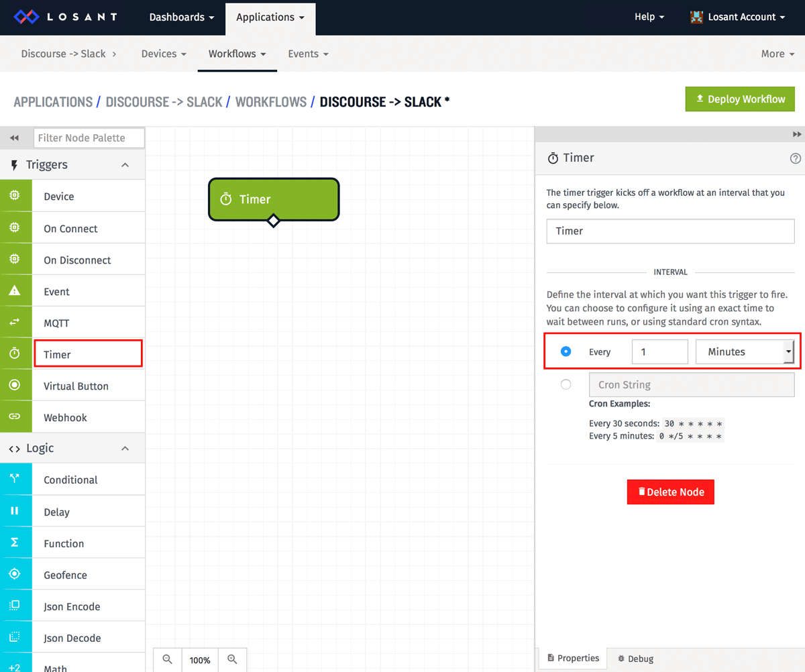Open the More menu
The image size is (805, 672).
coord(777,54)
